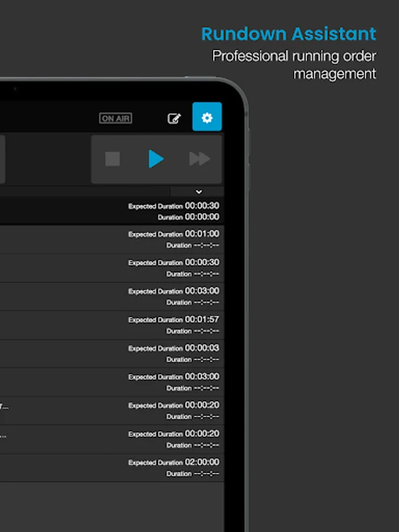Select the row with Expected Duration 00:01:00
Screen dimensions: 399x532
pyautogui.click(x=112, y=239)
